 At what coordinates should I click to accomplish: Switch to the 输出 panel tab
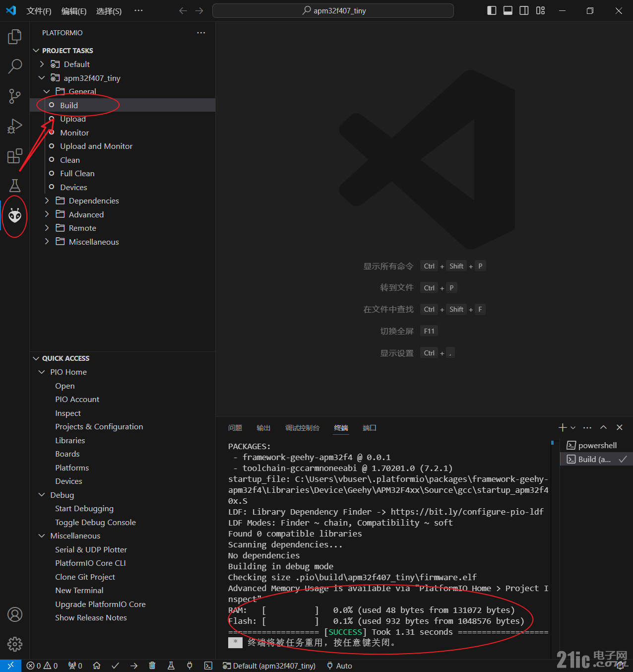point(263,428)
